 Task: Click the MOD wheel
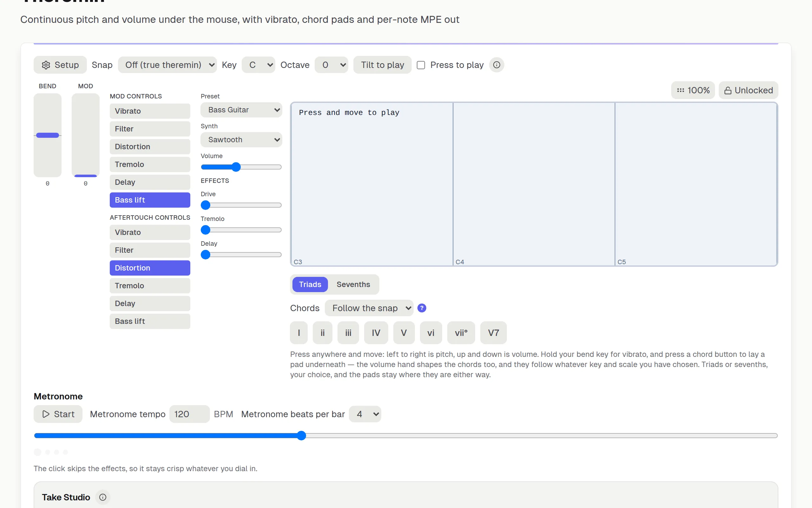[x=86, y=135]
